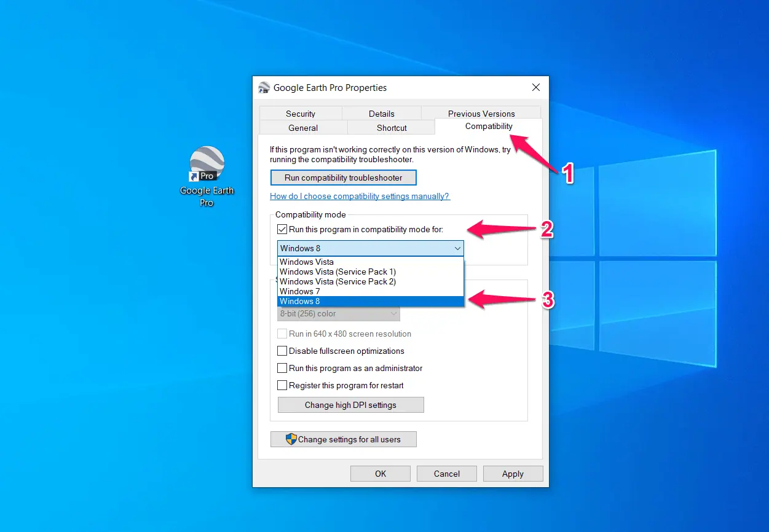Uncheck Run this program in compatibility mode

(x=282, y=229)
